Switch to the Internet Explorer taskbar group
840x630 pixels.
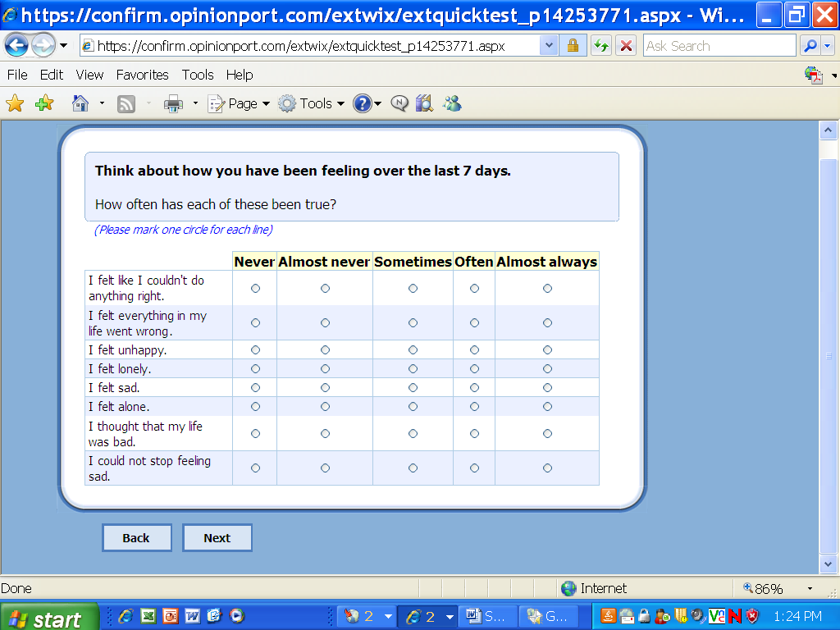pyautogui.click(x=430, y=617)
